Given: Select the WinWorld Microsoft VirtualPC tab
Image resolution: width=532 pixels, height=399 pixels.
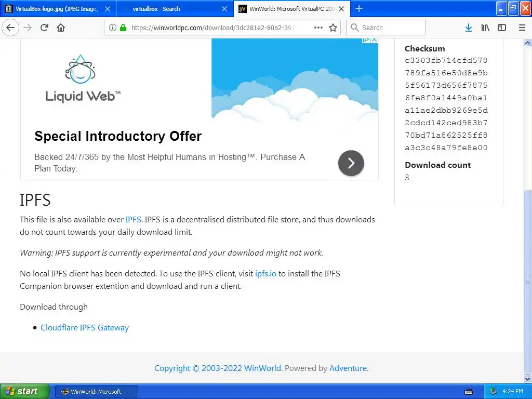Looking at the screenshot, I should 292,9.
